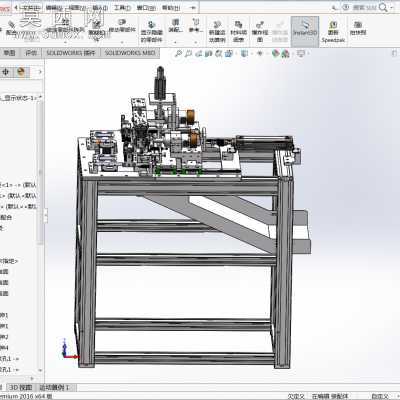
Task: Switch to the 评估 ribbon tab
Action: coord(31,53)
